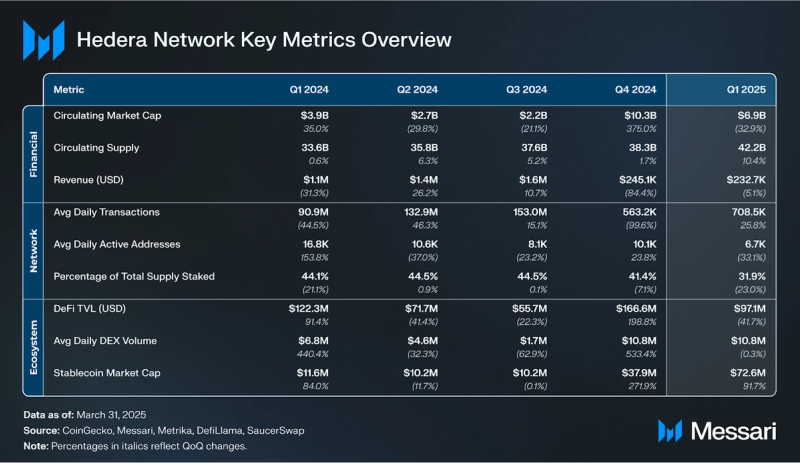Click the Avg Daily Transactions row label
800x463 pixels.
coord(106,212)
